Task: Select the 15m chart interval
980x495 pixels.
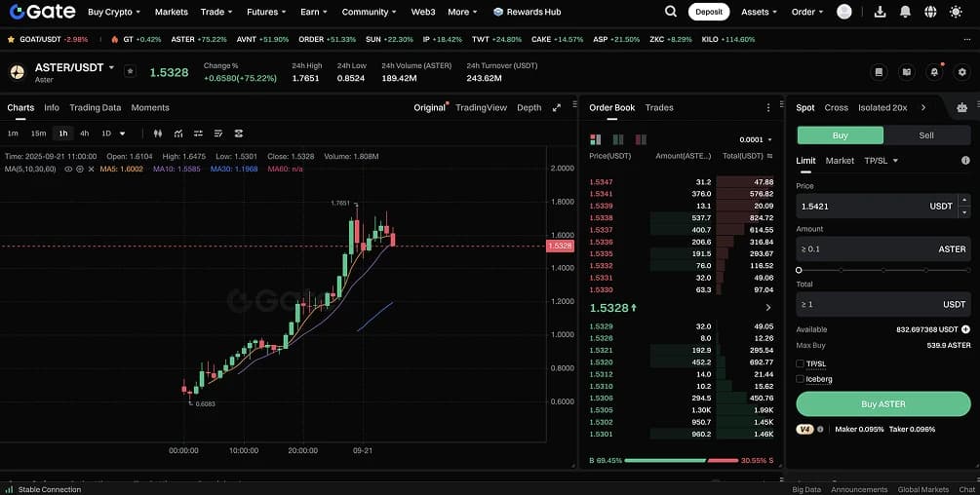Action: point(39,133)
